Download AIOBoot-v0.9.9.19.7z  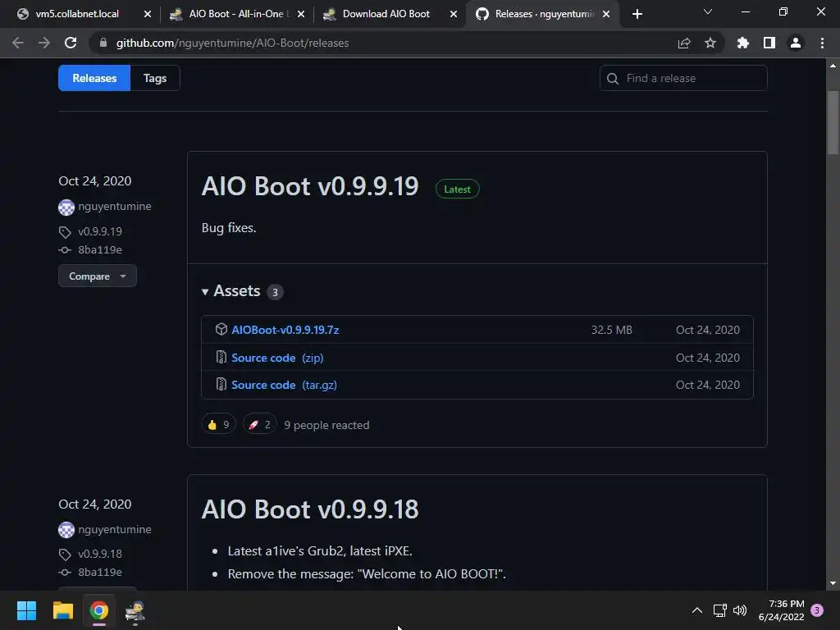pyautogui.click(x=285, y=330)
